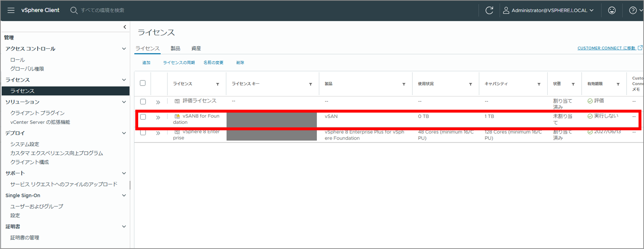This screenshot has height=249, width=644.
Task: Click the 削除 button
Action: click(x=240, y=62)
